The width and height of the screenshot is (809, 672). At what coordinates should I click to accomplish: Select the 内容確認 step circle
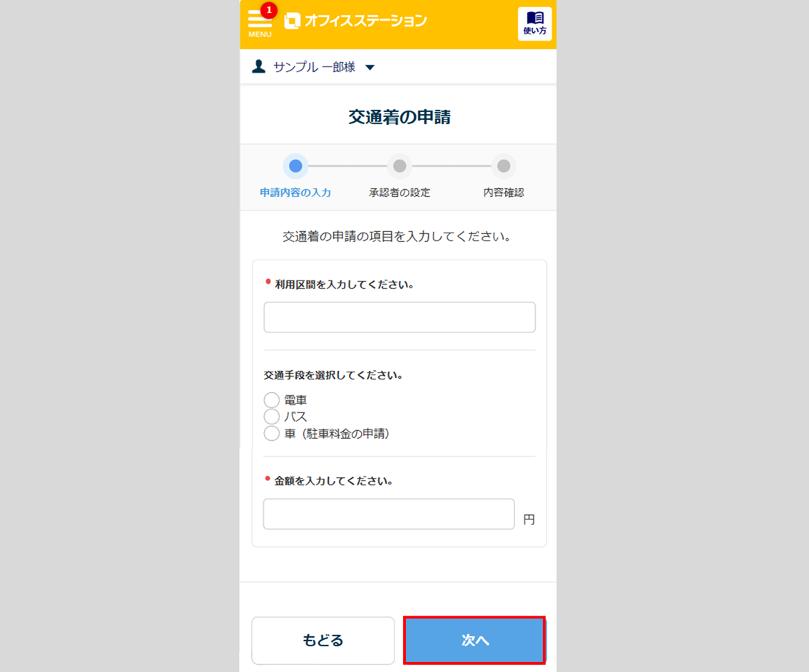coord(504,166)
